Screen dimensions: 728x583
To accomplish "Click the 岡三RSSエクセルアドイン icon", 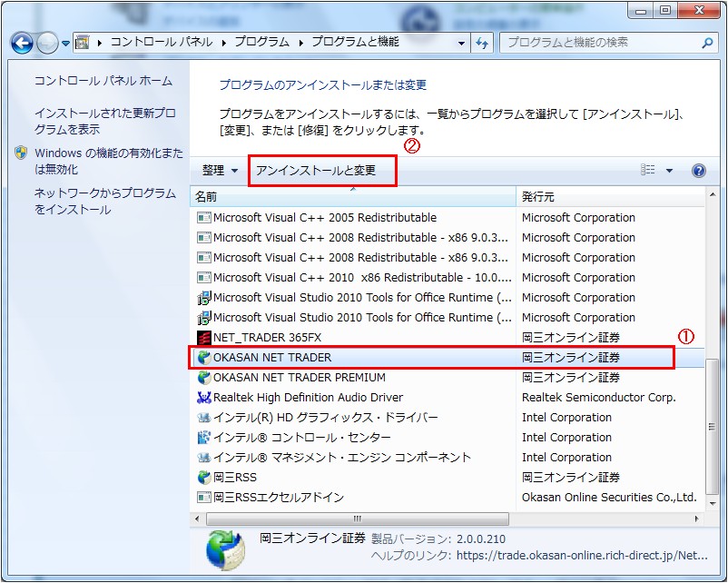I will [203, 497].
